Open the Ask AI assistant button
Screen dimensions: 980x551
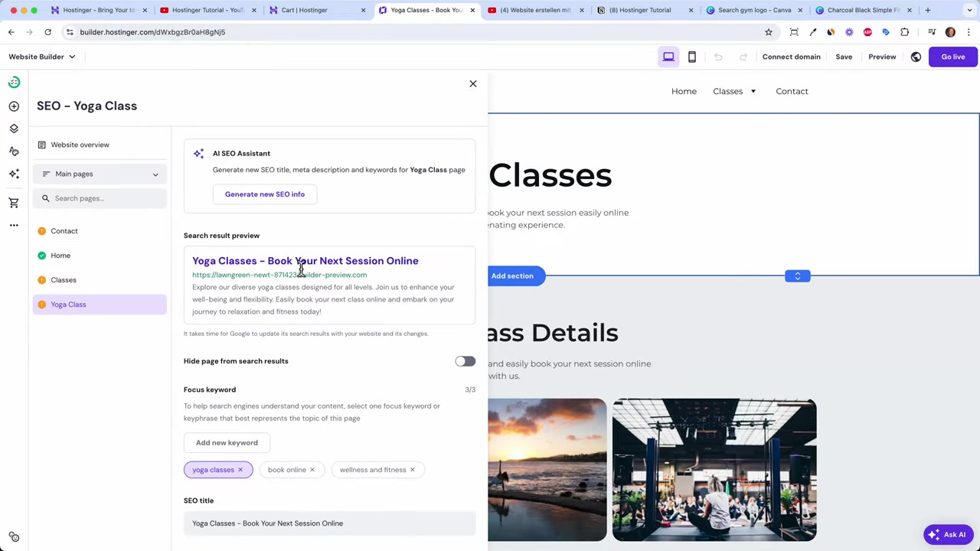click(x=948, y=535)
